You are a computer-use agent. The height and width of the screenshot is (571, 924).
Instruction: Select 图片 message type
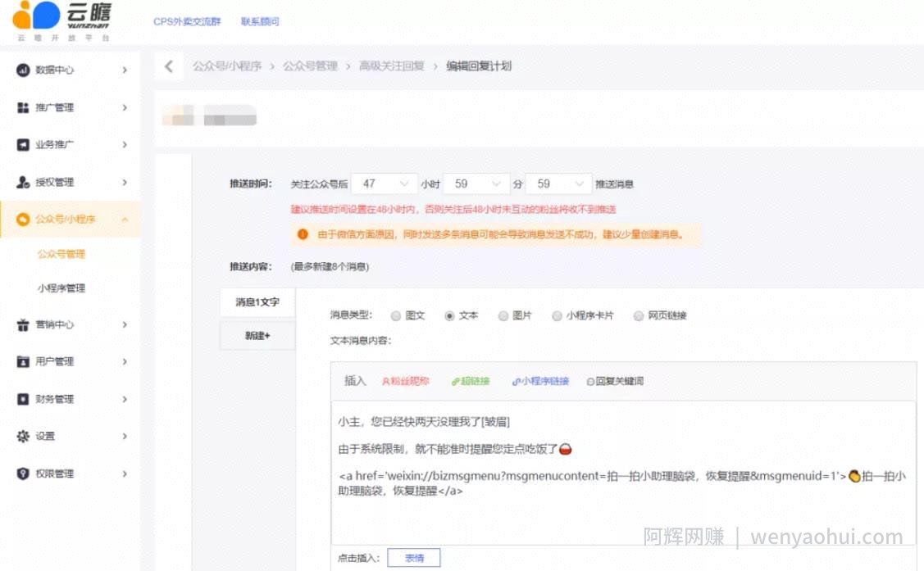[x=503, y=316]
